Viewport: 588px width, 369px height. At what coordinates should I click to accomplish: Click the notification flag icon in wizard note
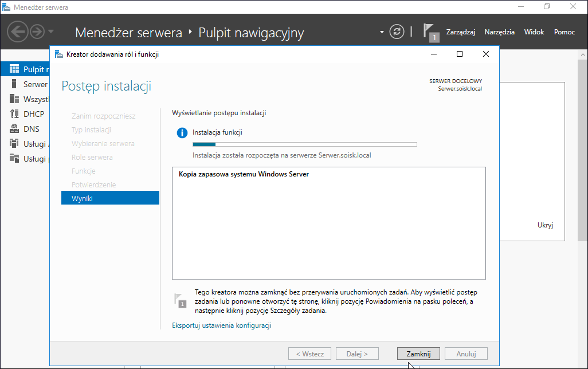tap(181, 301)
